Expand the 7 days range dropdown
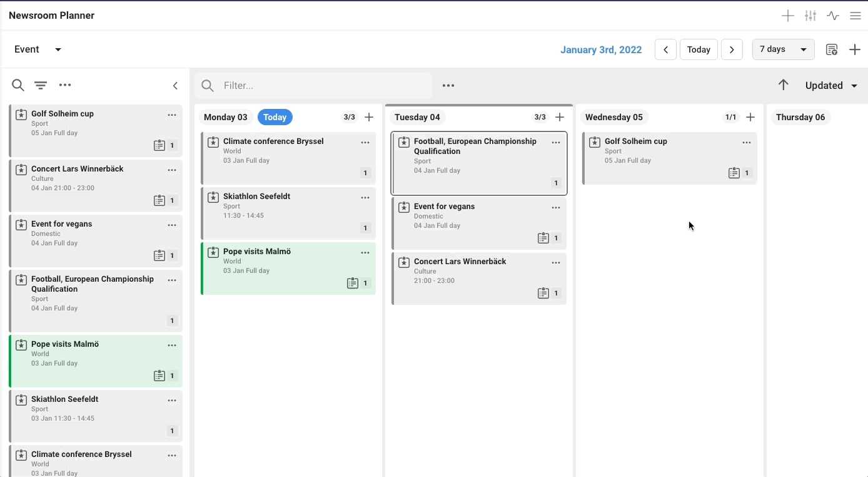 (x=783, y=49)
